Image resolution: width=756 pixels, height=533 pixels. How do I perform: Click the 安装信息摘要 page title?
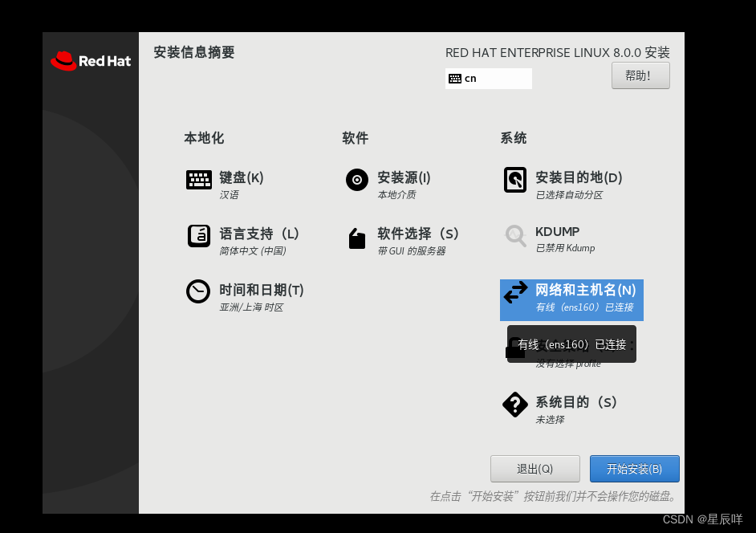pyautogui.click(x=194, y=52)
